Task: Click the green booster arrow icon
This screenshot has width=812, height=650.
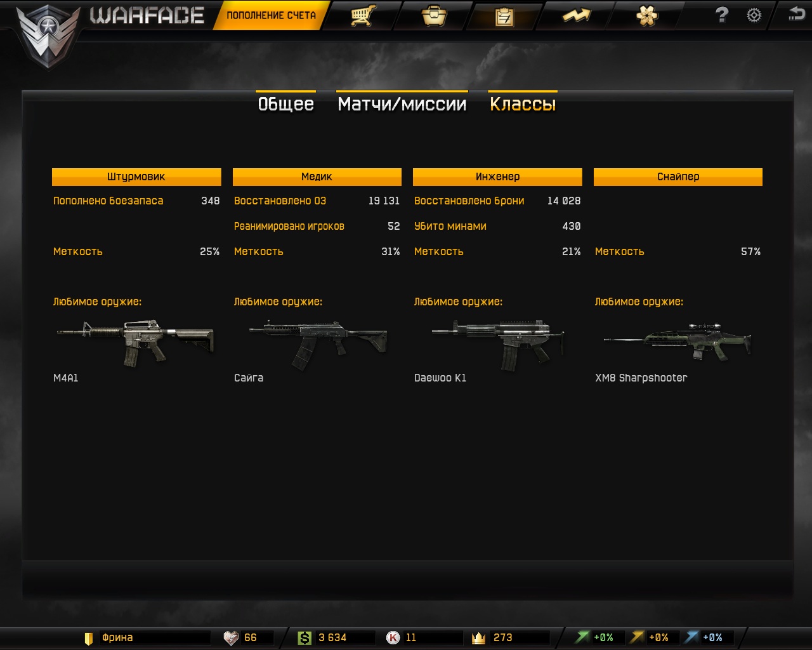Action: click(582, 637)
